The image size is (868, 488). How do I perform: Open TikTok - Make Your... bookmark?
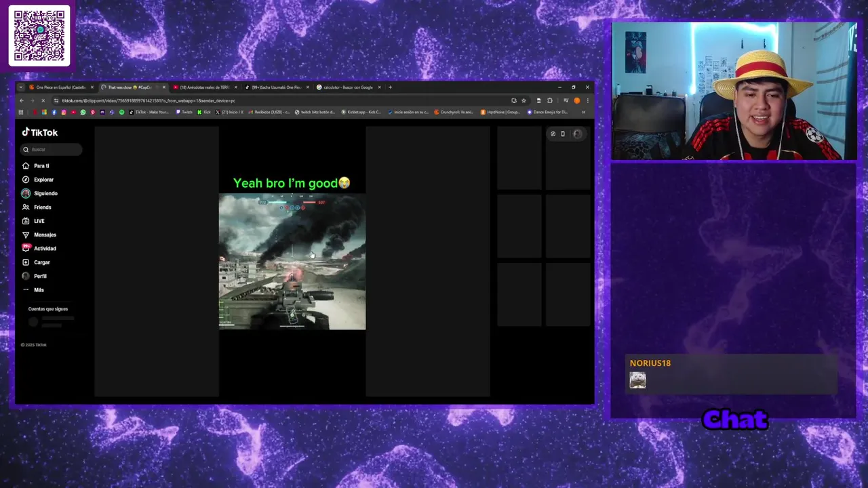[x=149, y=112]
